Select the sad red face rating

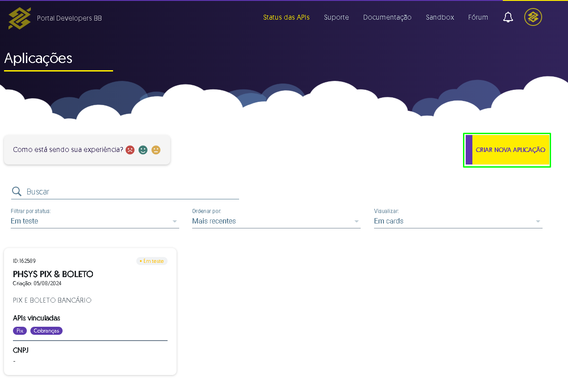click(x=130, y=150)
